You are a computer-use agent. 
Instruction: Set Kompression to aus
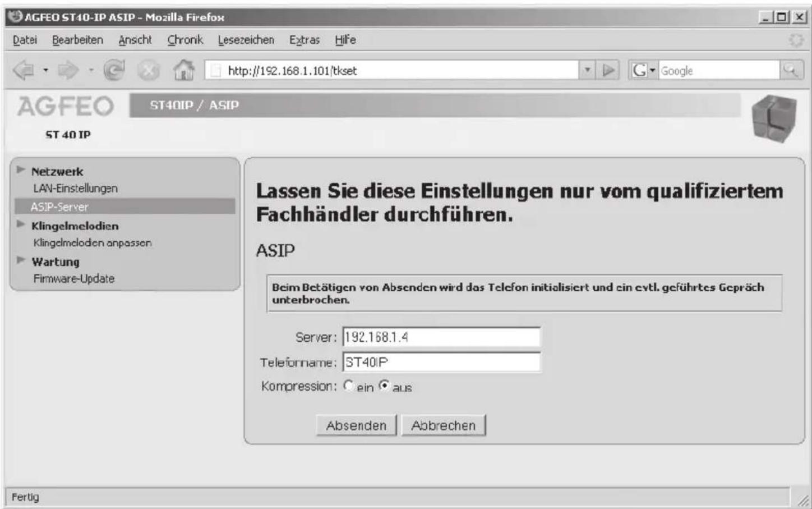click(384, 386)
